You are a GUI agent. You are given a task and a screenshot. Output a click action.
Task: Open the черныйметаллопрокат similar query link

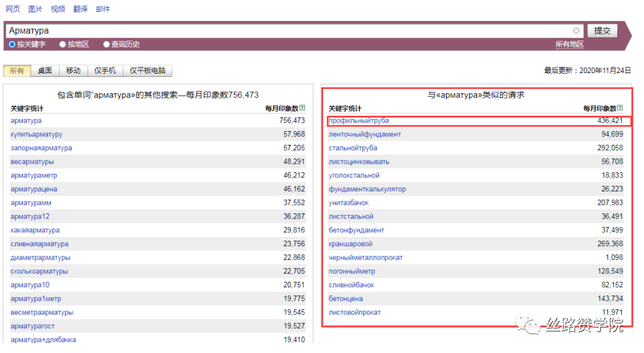click(x=366, y=258)
